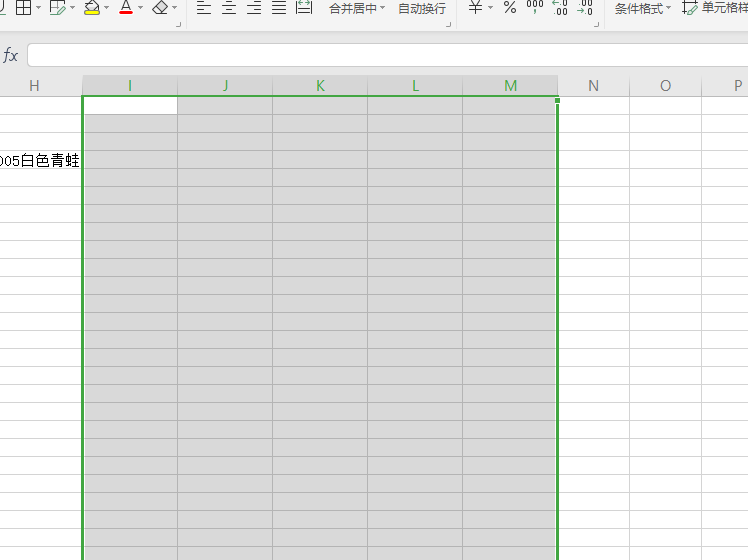The width and height of the screenshot is (748, 560).
Task: Toggle 自动换行 wrap text
Action: coord(422,9)
